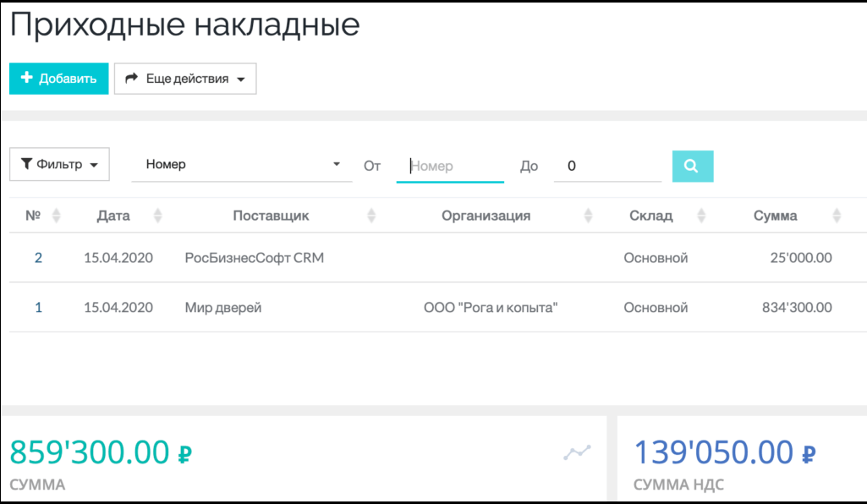
Task: Select the Мир дверей supplier row
Action: click(x=222, y=307)
